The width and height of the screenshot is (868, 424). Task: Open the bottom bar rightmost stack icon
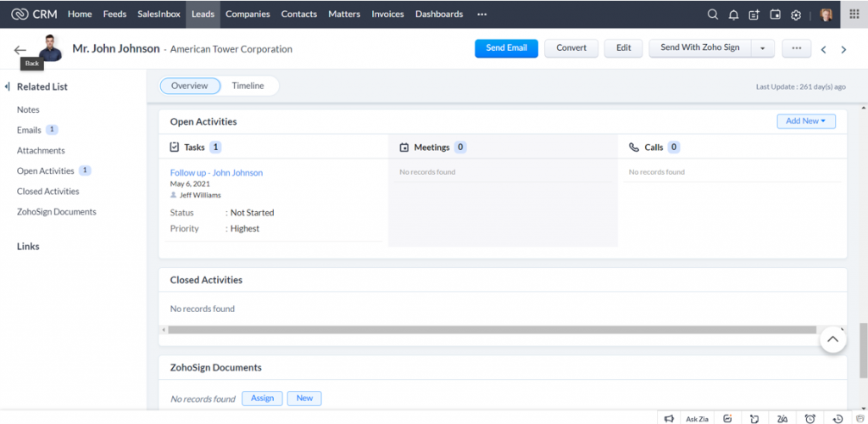pos(860,418)
